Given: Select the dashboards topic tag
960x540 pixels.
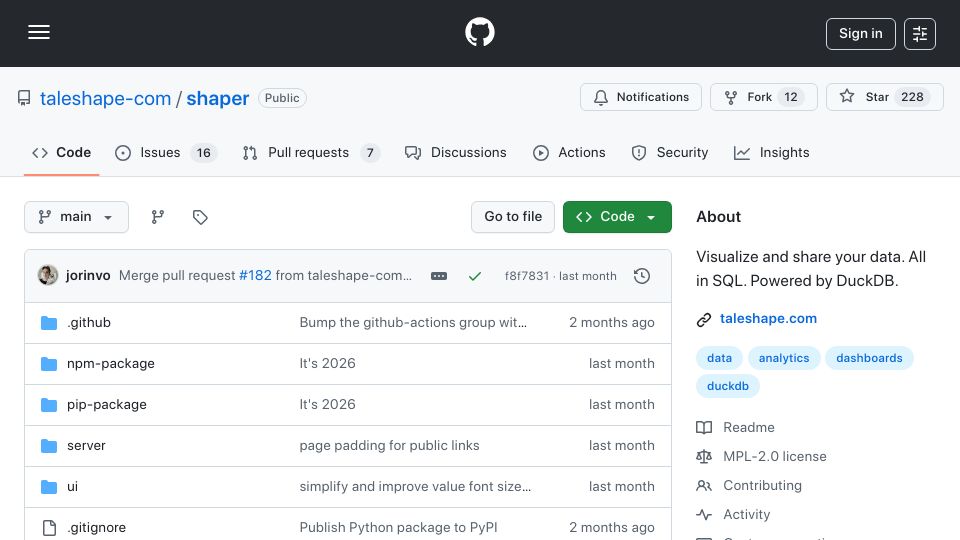Looking at the screenshot, I should [x=869, y=358].
